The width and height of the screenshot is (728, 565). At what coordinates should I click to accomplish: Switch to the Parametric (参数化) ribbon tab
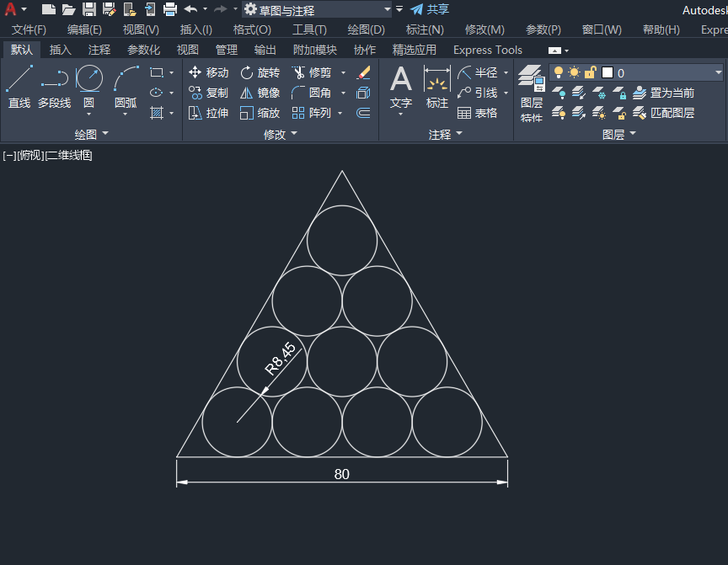point(143,50)
